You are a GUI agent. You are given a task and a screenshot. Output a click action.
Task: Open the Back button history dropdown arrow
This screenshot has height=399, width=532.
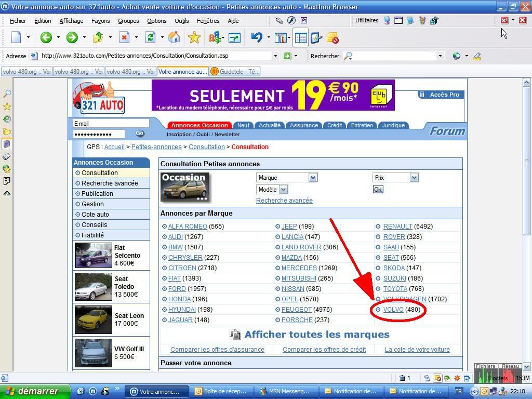click(x=58, y=37)
